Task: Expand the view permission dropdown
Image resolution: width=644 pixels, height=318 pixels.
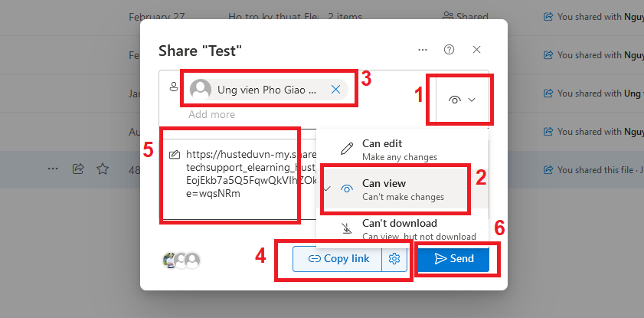Action: (x=463, y=100)
